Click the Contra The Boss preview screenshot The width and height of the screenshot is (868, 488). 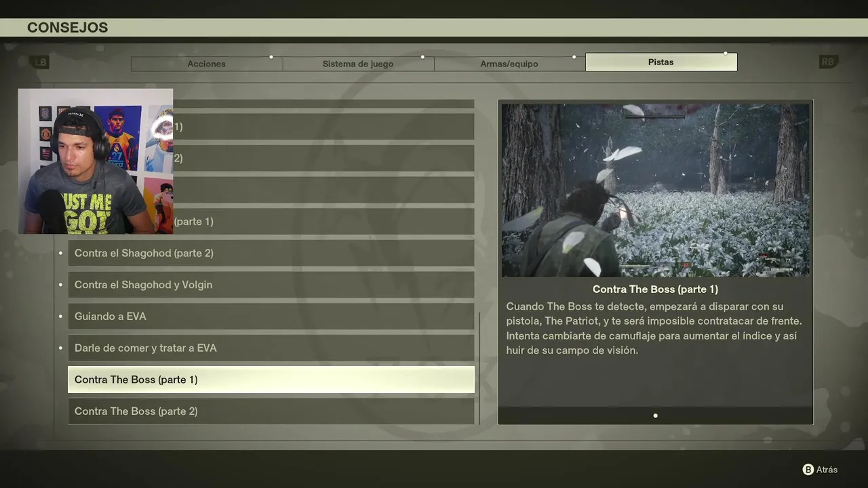655,190
